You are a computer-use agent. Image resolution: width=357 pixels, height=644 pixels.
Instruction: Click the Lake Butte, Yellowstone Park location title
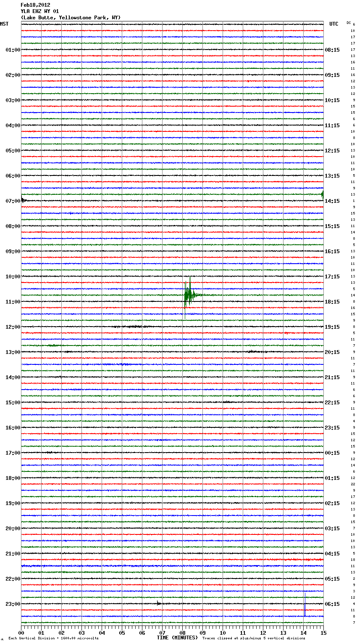point(71,18)
